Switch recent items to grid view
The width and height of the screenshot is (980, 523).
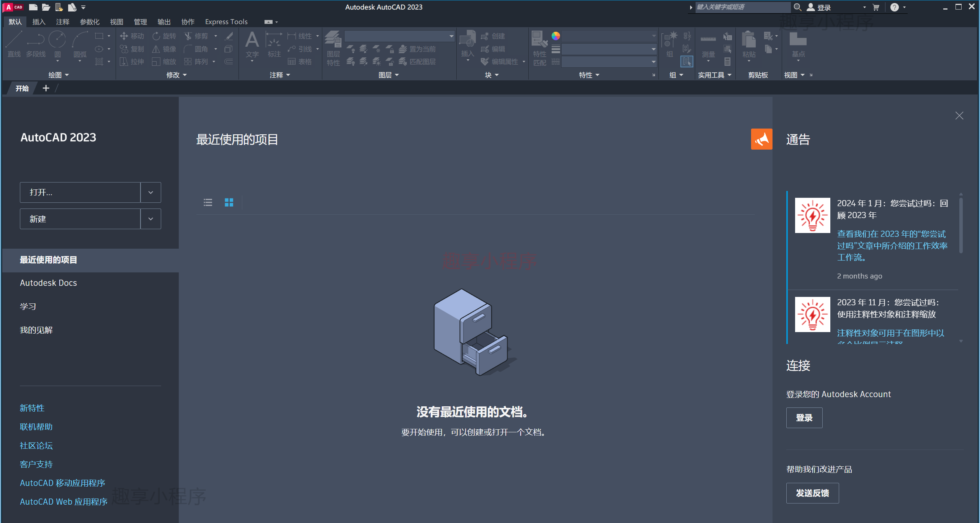click(x=229, y=202)
